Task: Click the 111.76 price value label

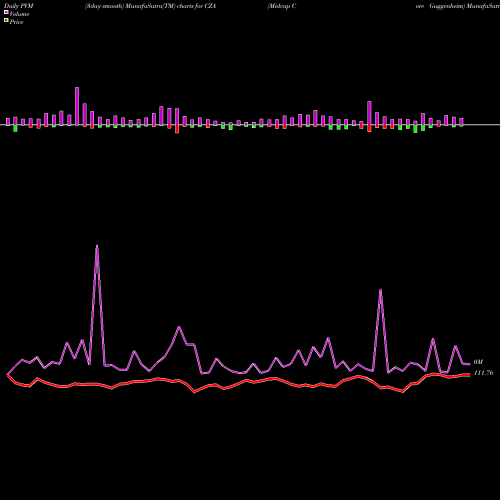Action: coord(483,373)
